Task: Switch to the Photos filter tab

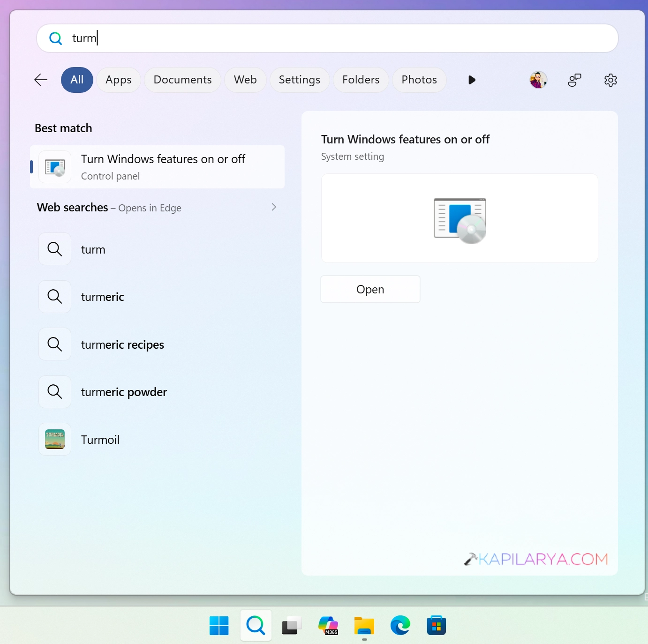Action: tap(419, 80)
